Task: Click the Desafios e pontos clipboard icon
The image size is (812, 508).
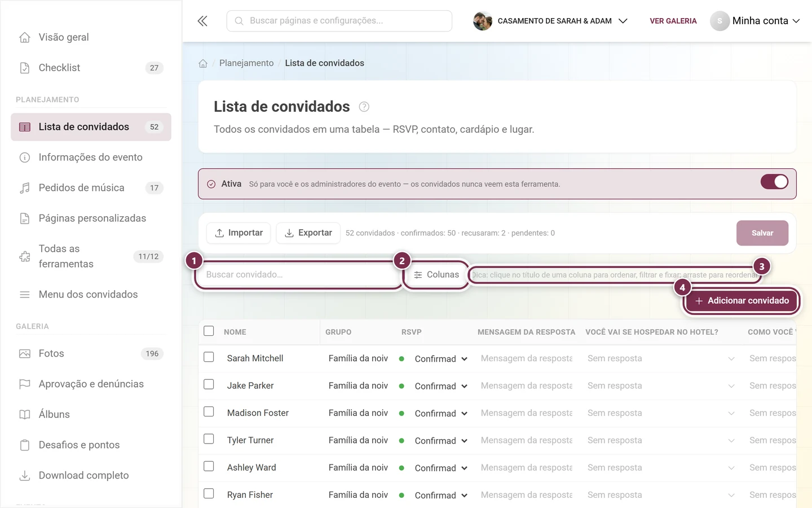Action: (25, 445)
